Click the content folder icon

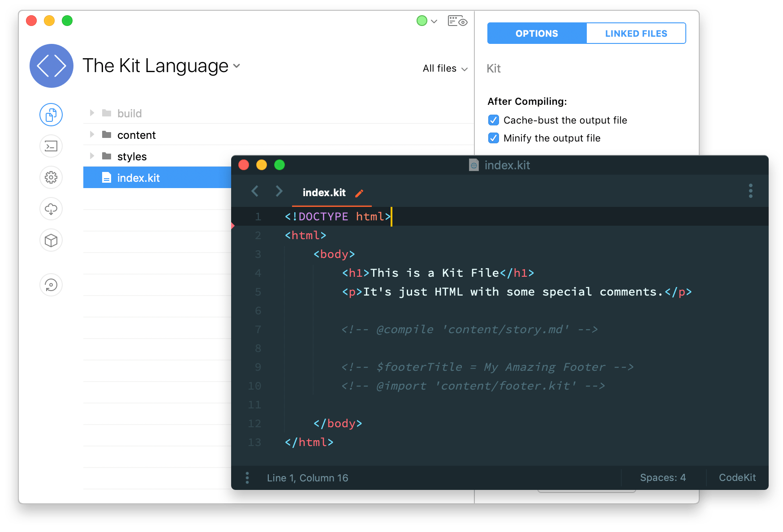tap(107, 134)
